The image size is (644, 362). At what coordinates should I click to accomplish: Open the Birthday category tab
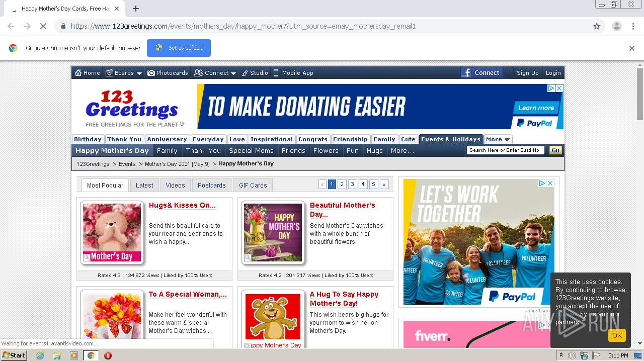88,139
